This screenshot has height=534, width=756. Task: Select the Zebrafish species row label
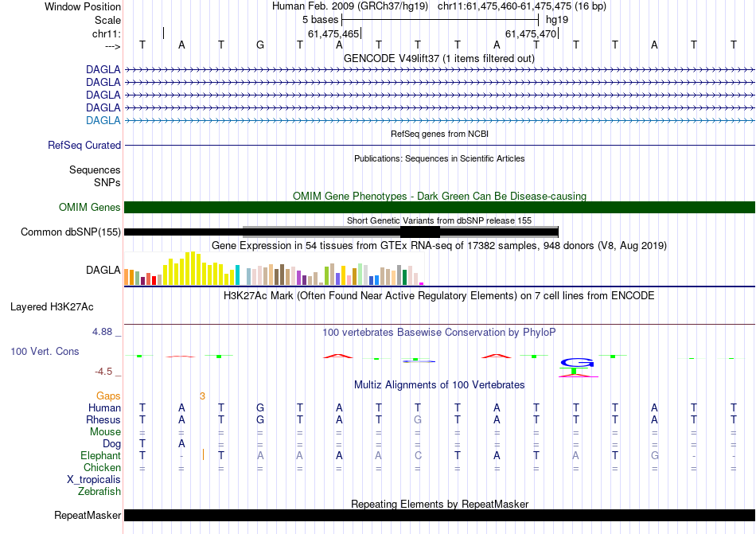tap(99, 492)
